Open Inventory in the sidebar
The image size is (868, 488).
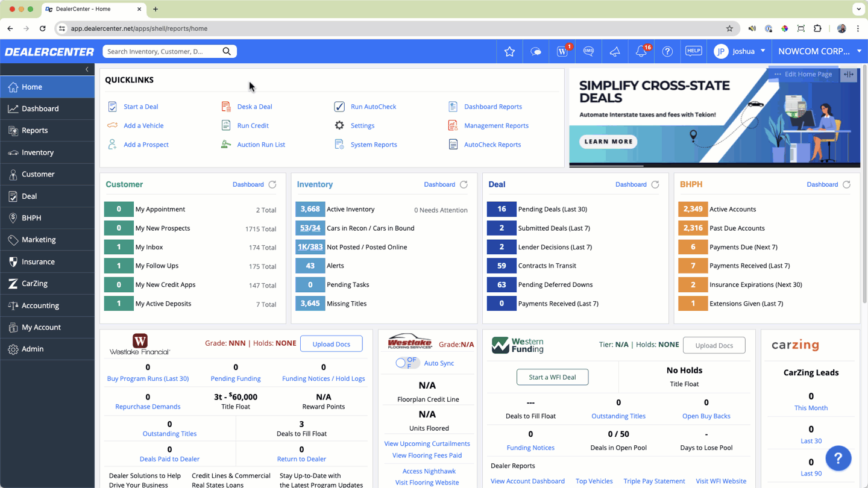48,152
